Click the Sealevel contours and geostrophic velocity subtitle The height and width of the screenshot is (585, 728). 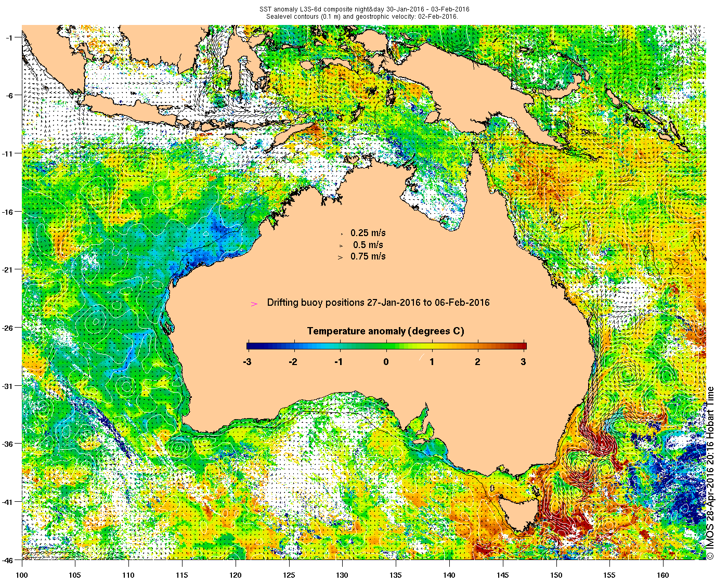pos(362,16)
